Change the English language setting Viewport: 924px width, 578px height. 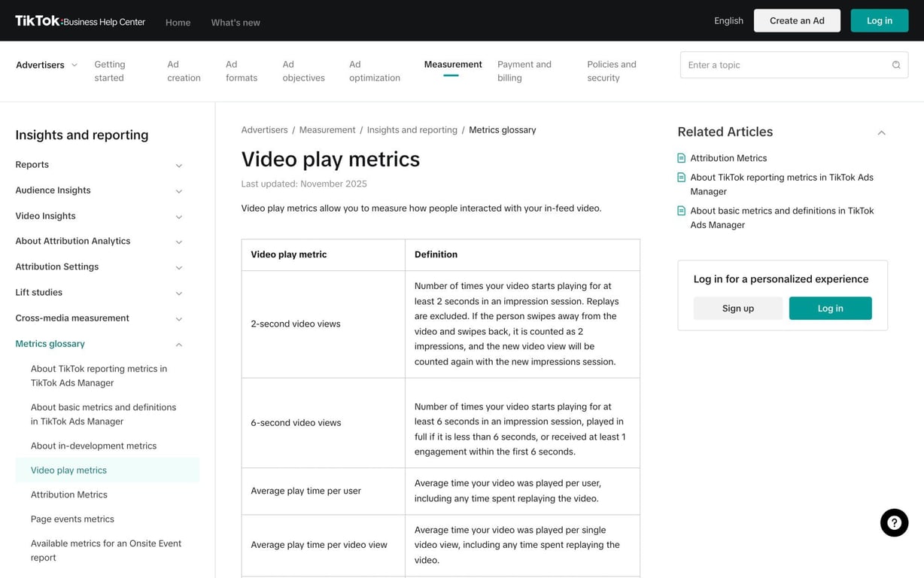click(728, 20)
